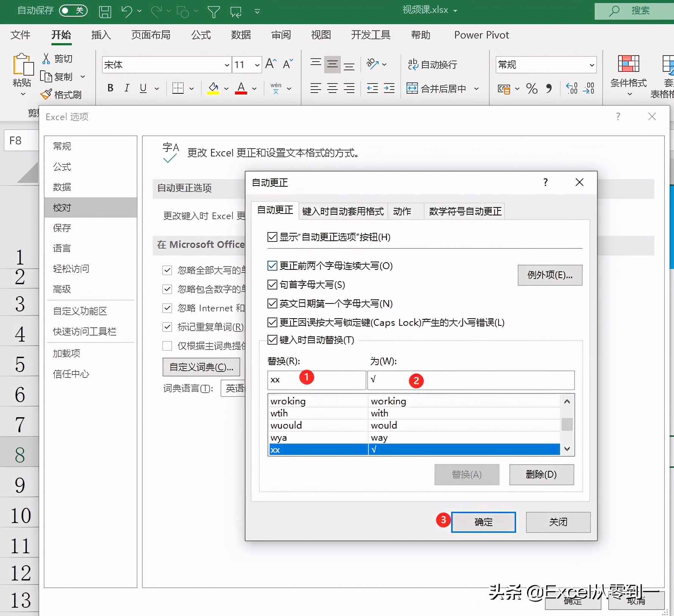The width and height of the screenshot is (674, 616).
Task: Toggle the Caps Lock error correction checkbox
Action: 272,322
